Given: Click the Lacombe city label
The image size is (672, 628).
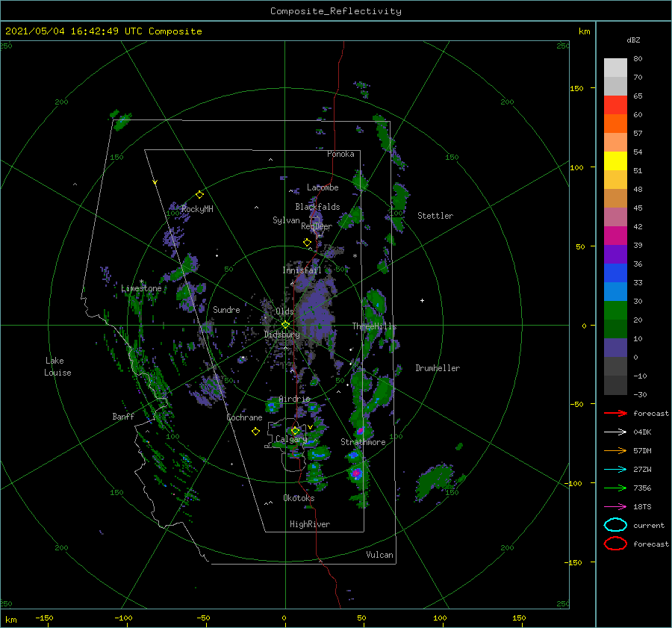Looking at the screenshot, I should coord(323,187).
